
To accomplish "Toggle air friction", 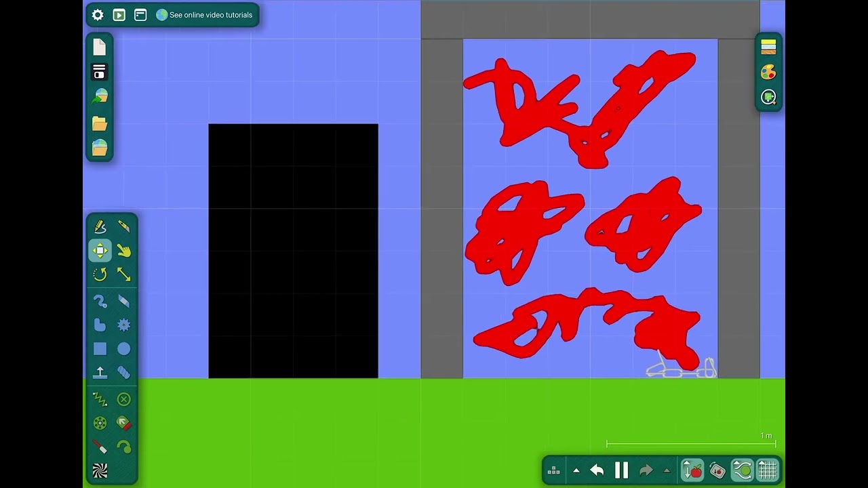I will coord(743,470).
